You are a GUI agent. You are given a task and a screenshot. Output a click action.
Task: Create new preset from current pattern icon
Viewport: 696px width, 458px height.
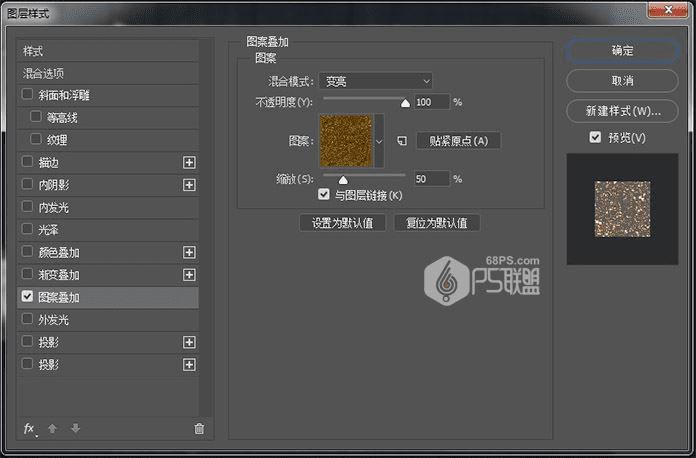(x=402, y=141)
